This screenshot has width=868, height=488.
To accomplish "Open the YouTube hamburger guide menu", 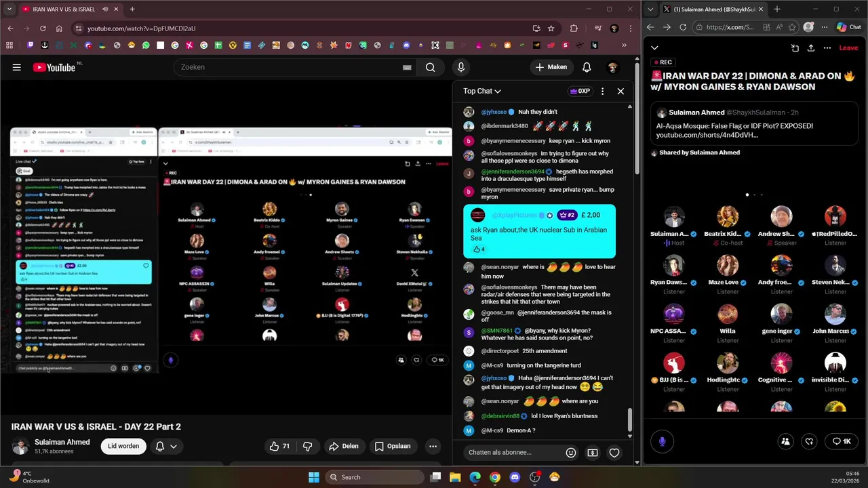I will pyautogui.click(x=16, y=67).
